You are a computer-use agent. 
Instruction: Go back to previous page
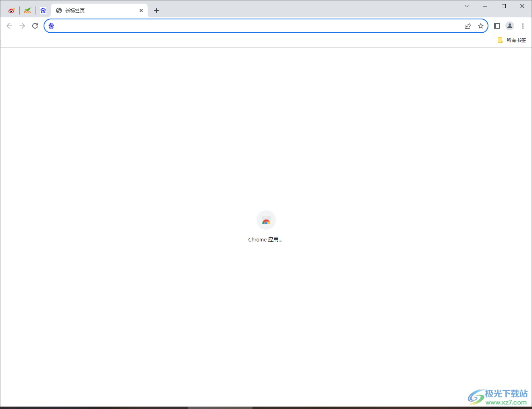click(9, 26)
